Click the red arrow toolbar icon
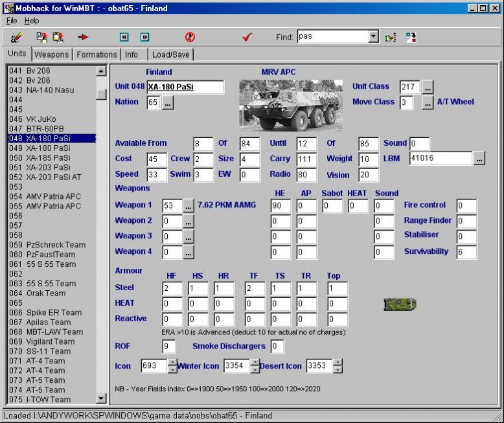The image size is (504, 423). coord(83,38)
